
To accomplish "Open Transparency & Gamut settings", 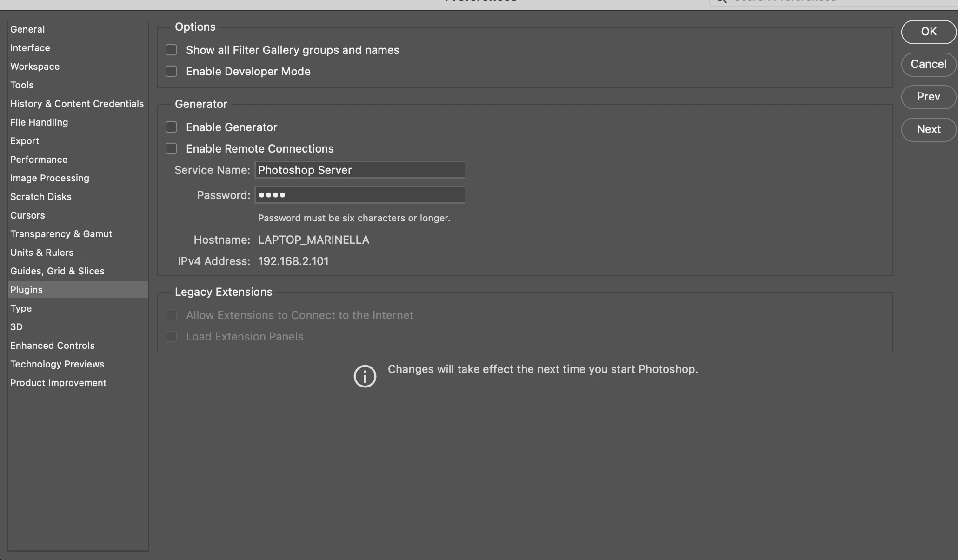I will coord(61,234).
